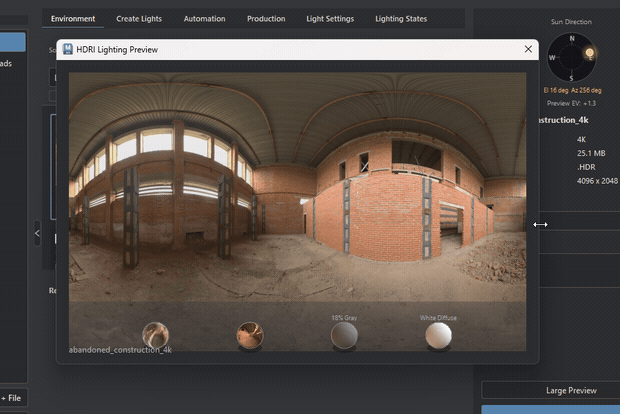This screenshot has width=620, height=414.
Task: Click the HDRI Lighting Preview app icon
Action: point(68,49)
